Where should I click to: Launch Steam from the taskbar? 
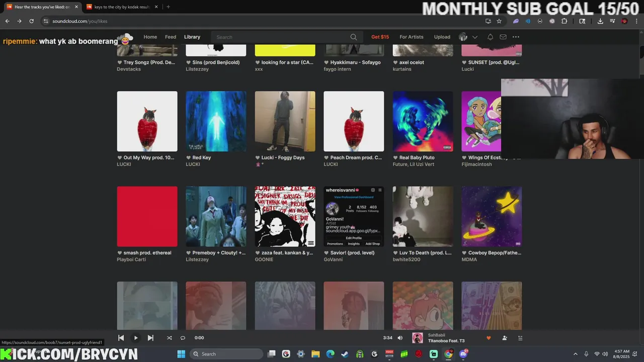click(345, 354)
